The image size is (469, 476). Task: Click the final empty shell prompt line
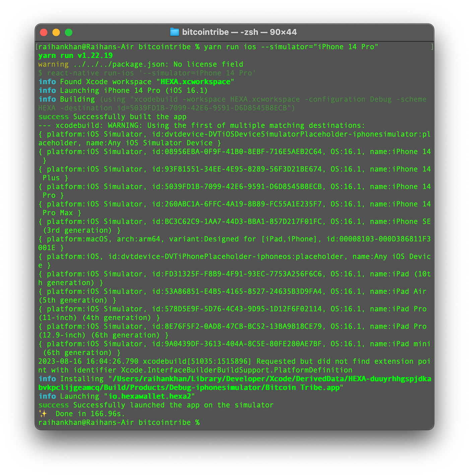pyautogui.click(x=119, y=422)
